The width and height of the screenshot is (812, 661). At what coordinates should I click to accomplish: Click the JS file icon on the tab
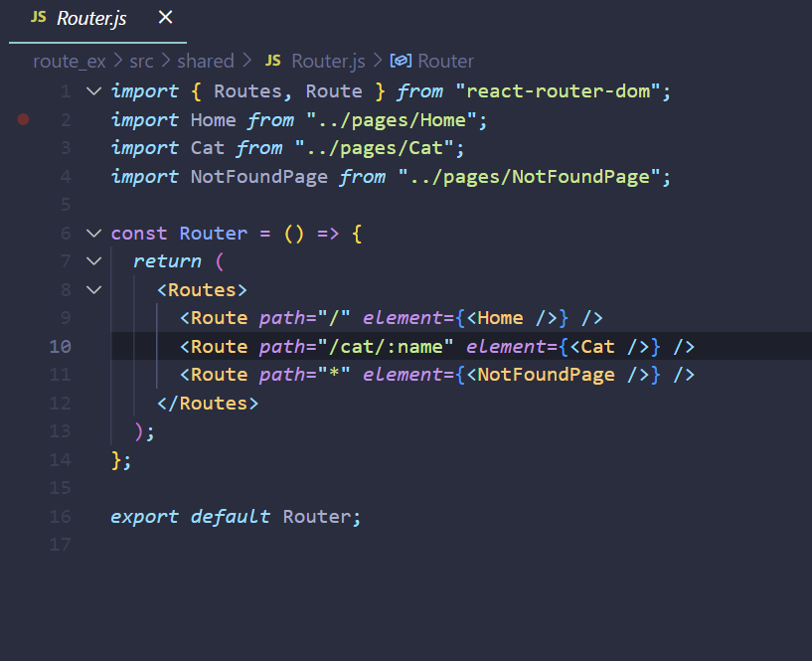(x=39, y=17)
